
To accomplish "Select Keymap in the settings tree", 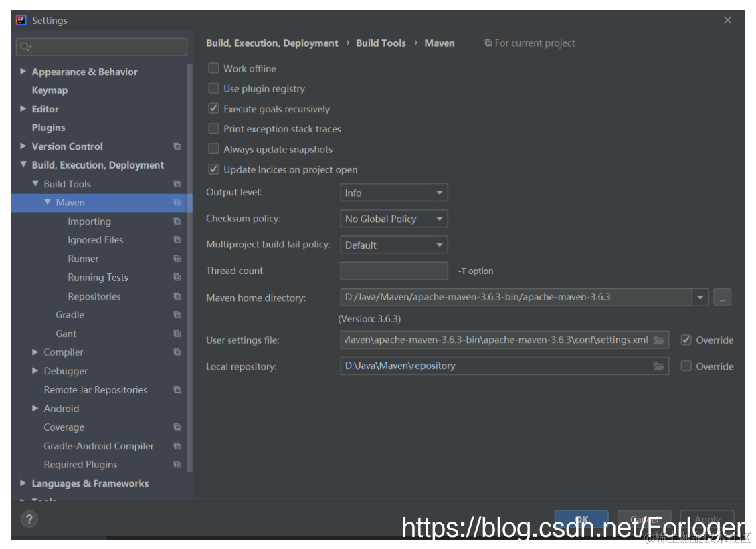I will (50, 90).
